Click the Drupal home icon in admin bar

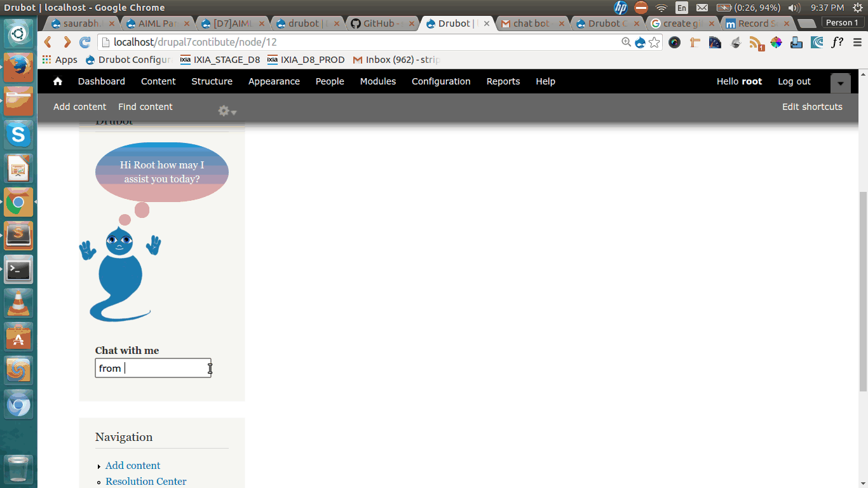58,81
